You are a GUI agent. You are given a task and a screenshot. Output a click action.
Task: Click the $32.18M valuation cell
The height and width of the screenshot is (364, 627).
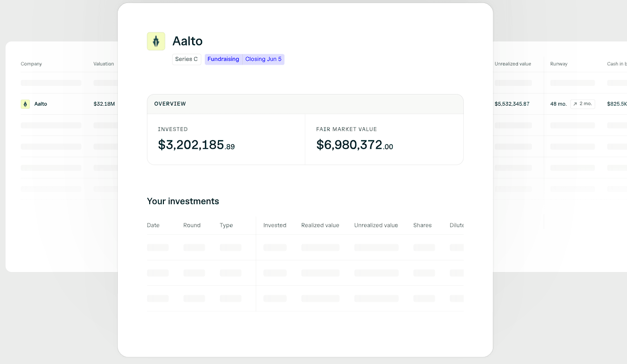pyautogui.click(x=104, y=104)
